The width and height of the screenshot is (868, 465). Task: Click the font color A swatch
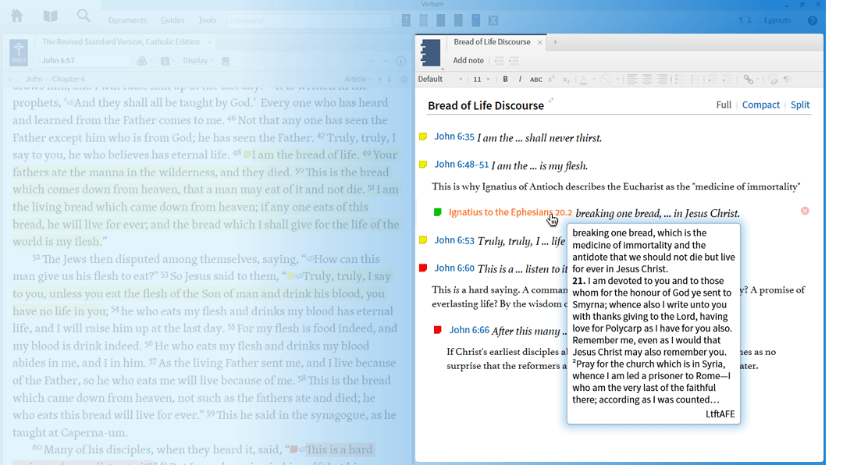pos(583,80)
